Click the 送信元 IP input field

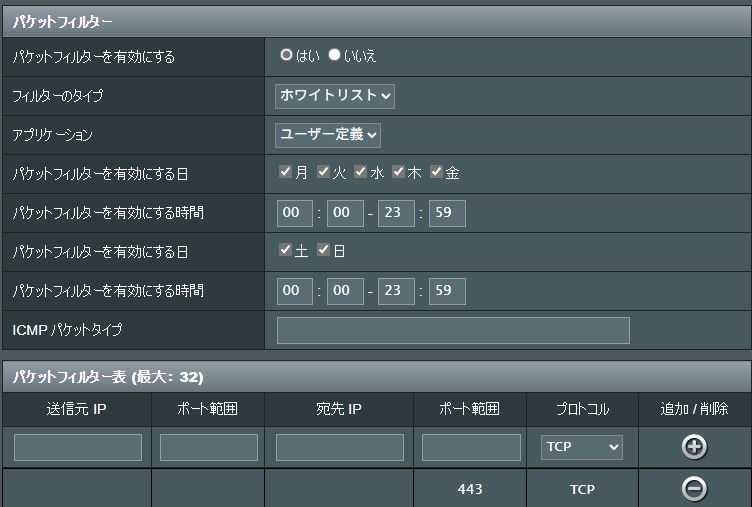tap(78, 448)
